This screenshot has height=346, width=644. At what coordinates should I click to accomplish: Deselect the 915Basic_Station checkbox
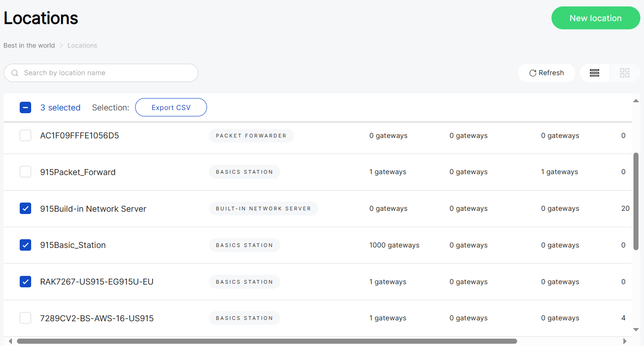coord(26,245)
